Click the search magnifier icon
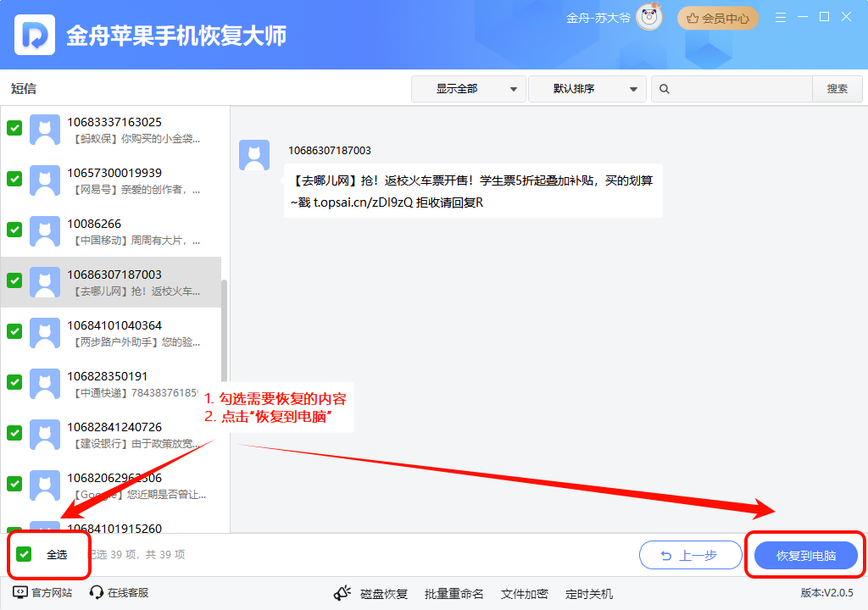 coord(665,89)
